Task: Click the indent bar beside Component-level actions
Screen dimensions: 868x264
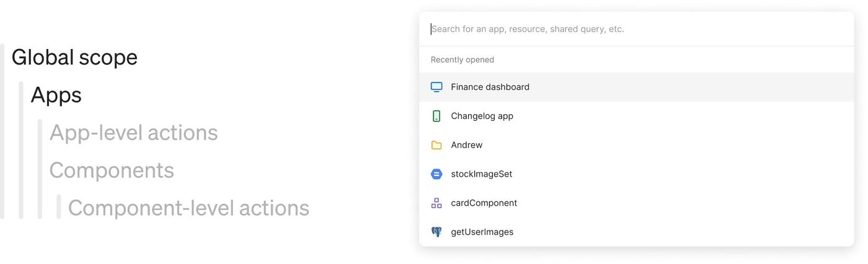Action: (59, 207)
